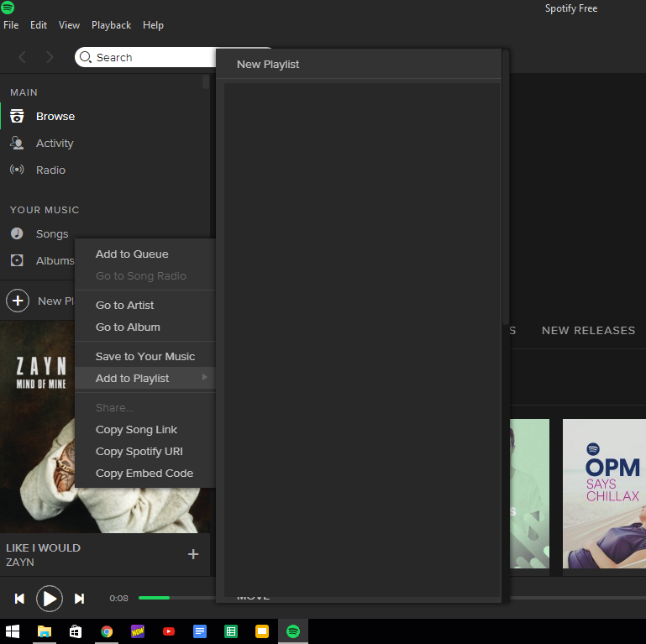Select New Playlist in the submenu
This screenshot has width=646, height=644.
click(x=268, y=65)
